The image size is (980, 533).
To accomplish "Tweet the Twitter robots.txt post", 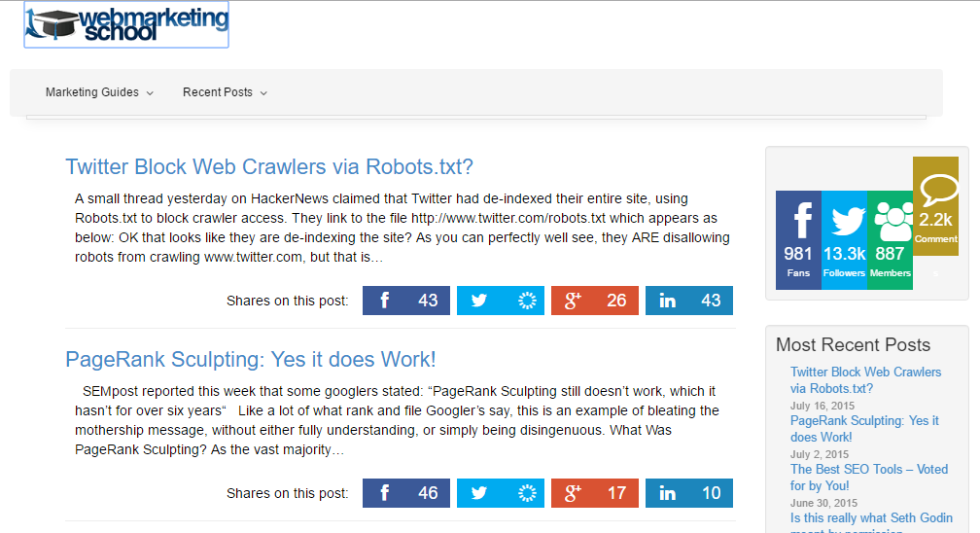I will pos(501,301).
